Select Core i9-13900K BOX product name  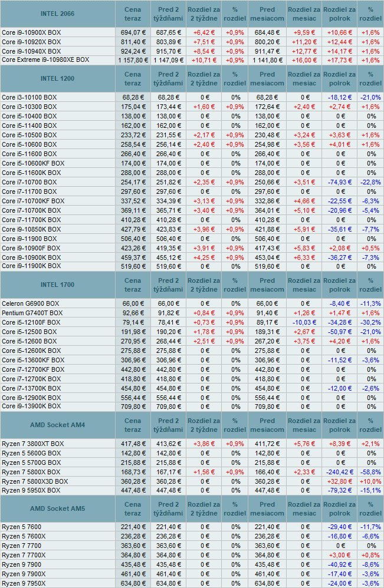tap(31, 407)
